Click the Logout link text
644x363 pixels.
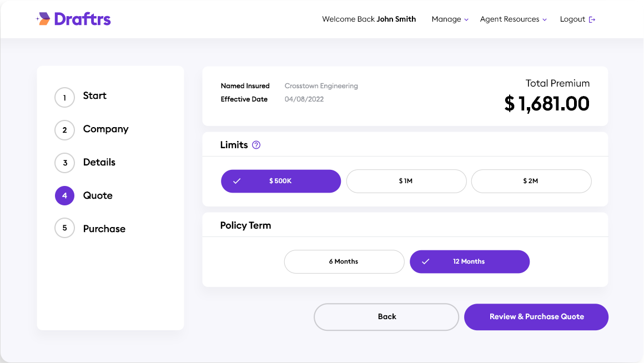click(x=572, y=19)
